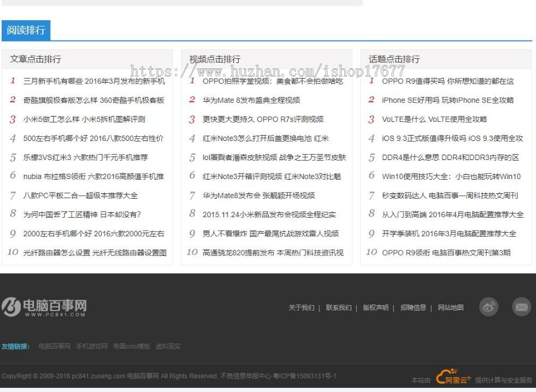This screenshot has height=392, width=536.
Task: Click the 友情链接 label
Action: pyautogui.click(x=15, y=346)
